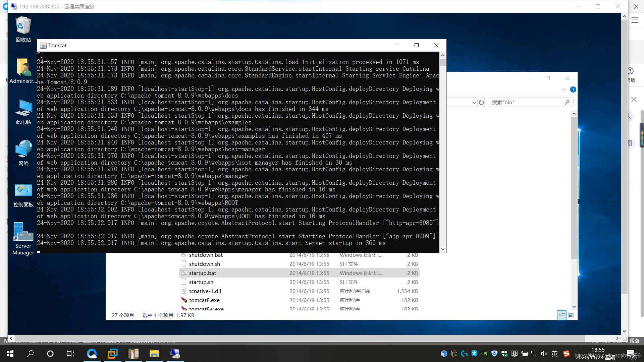Click the Java icon in Tomcat title bar

(43, 45)
